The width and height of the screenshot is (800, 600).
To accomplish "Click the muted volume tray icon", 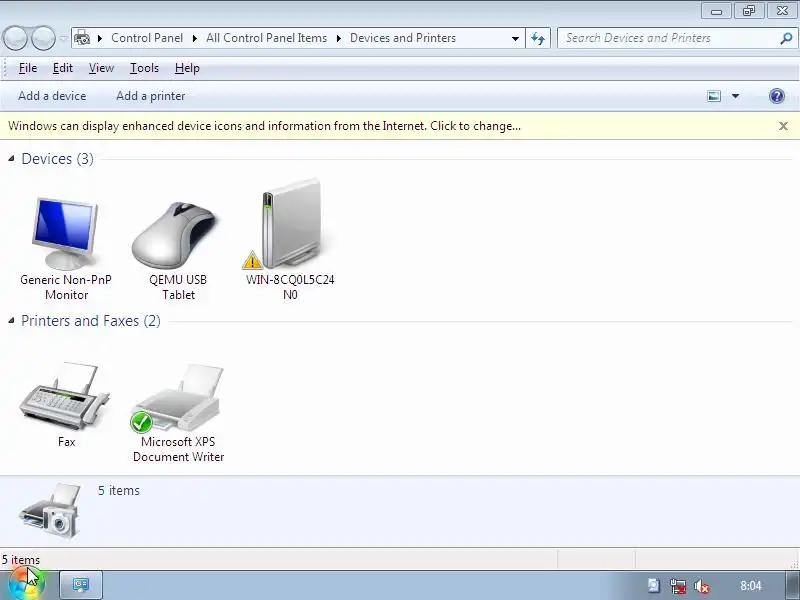I will 702,586.
